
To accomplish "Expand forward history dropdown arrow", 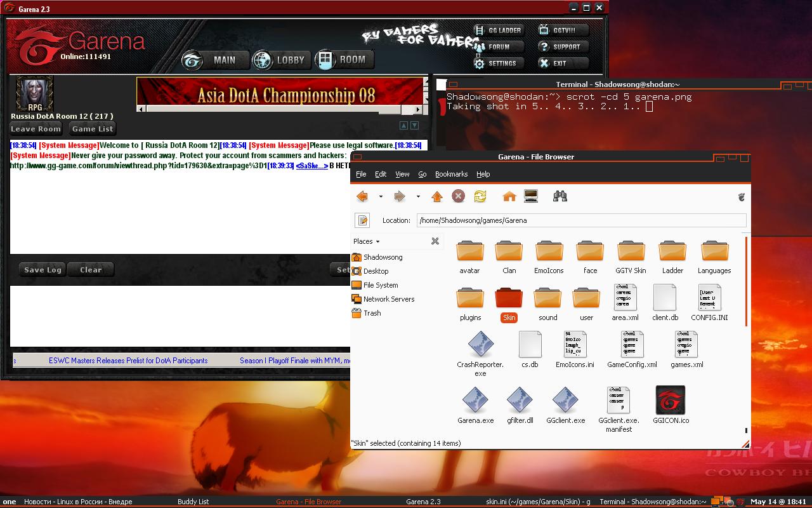I will (x=418, y=197).
